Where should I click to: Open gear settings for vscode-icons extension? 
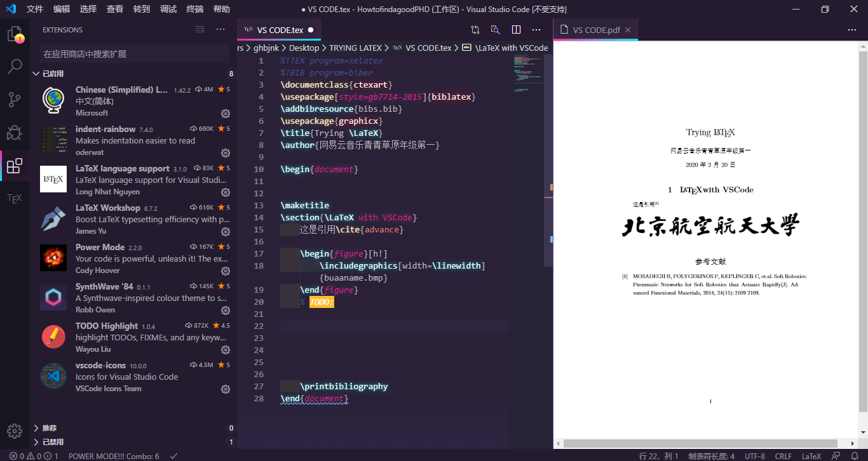point(225,389)
